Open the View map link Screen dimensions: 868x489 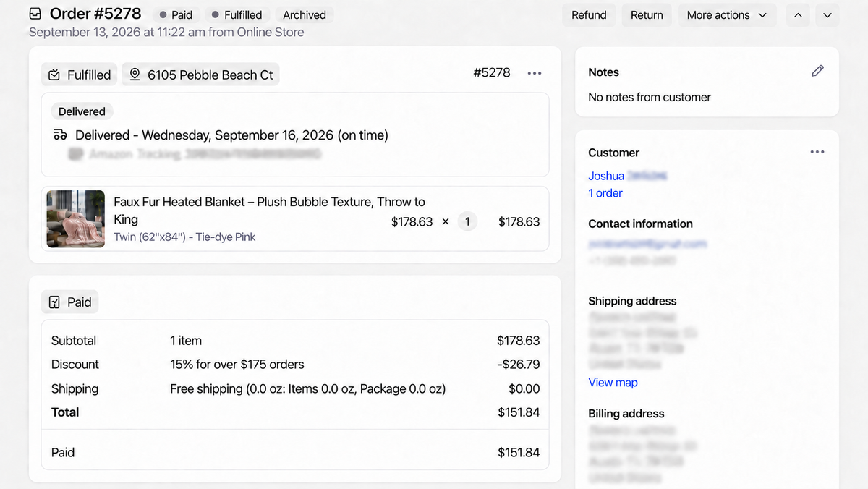[613, 383]
